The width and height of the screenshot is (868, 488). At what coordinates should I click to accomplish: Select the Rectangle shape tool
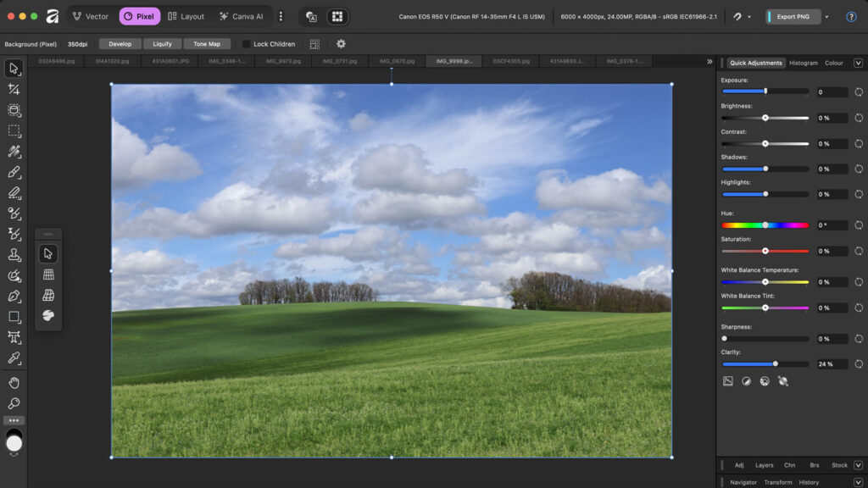(14, 317)
